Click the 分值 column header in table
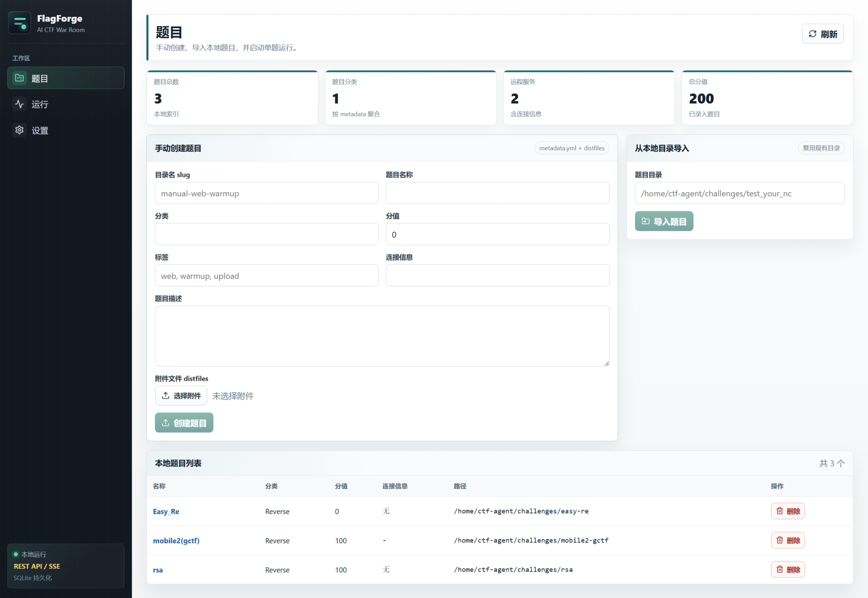This screenshot has height=598, width=868. point(341,486)
